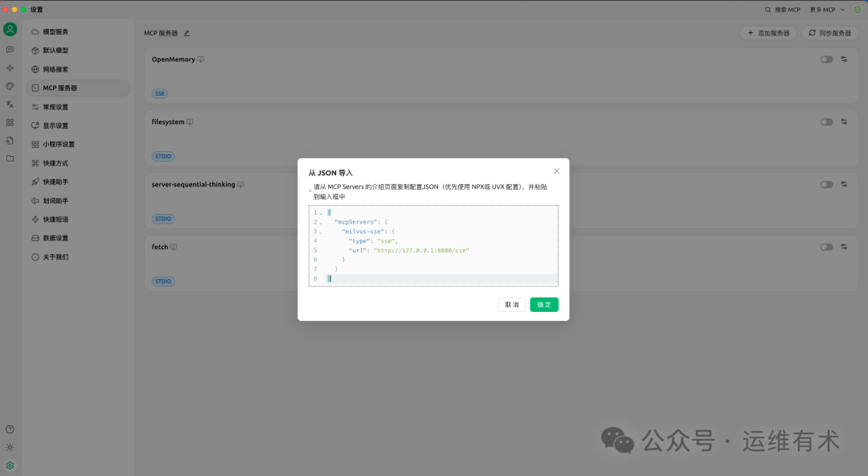
Task: Open fetch server settings sliders icon
Action: (844, 247)
